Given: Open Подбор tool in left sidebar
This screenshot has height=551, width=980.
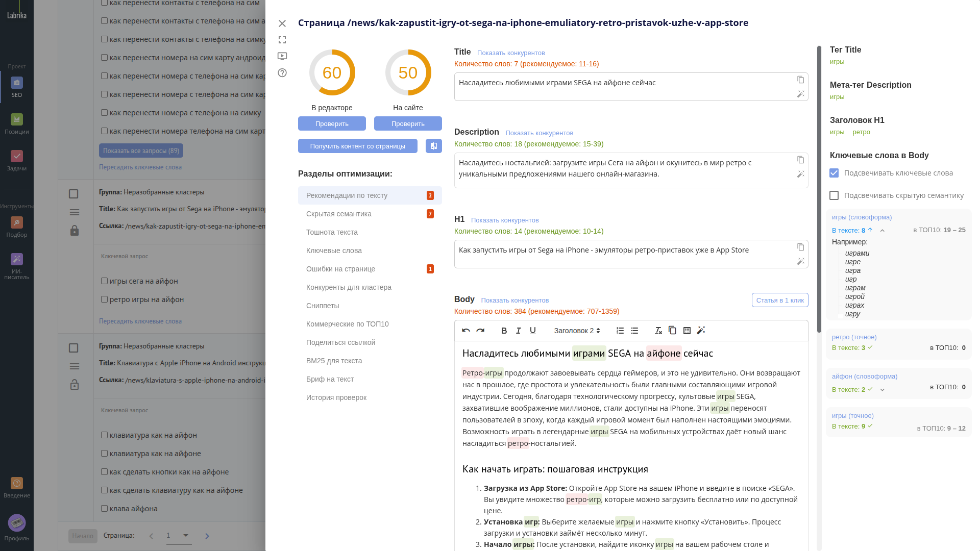Looking at the screenshot, I should click(17, 227).
